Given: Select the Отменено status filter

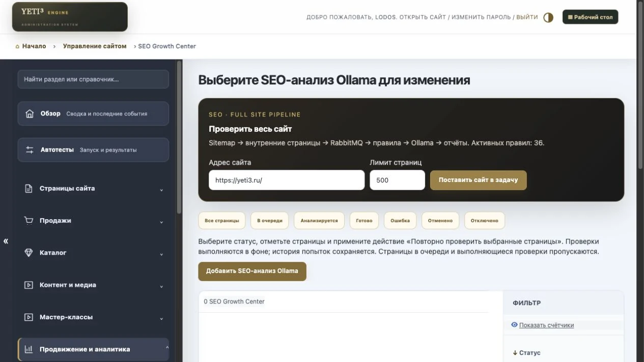Looking at the screenshot, I should (440, 221).
